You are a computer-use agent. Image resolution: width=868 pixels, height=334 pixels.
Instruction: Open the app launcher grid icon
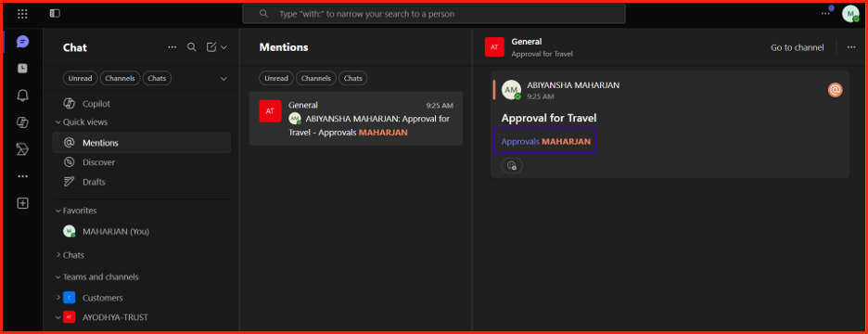[22, 13]
